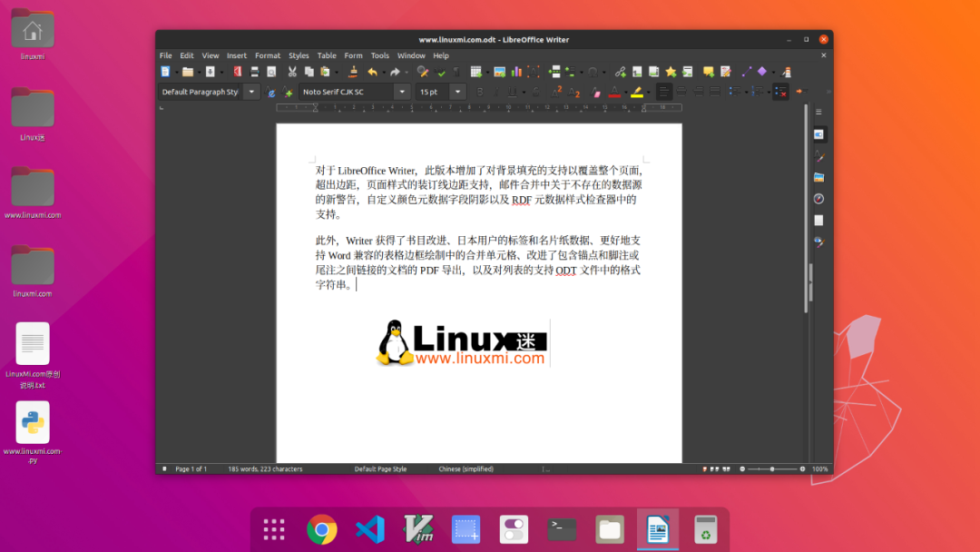
Task: Undo the last action
Action: [x=373, y=72]
